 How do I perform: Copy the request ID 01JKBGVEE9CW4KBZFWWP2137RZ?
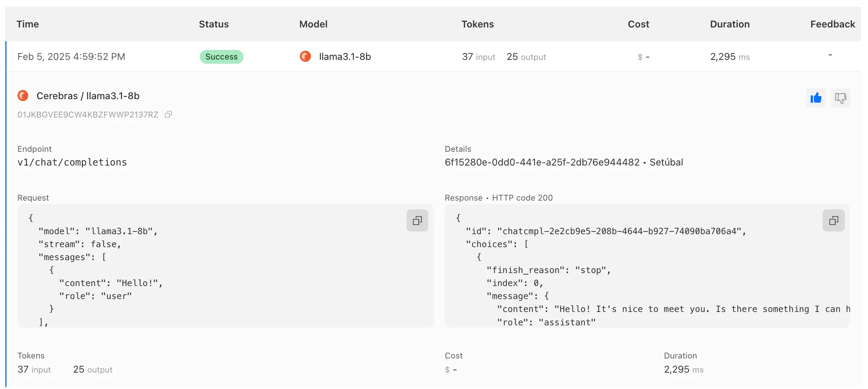[x=169, y=114]
